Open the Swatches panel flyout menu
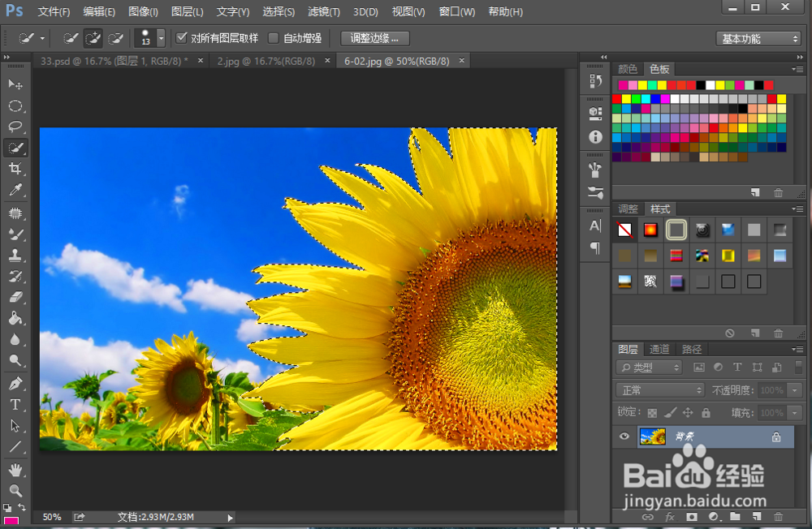This screenshot has height=529, width=812. (797, 69)
